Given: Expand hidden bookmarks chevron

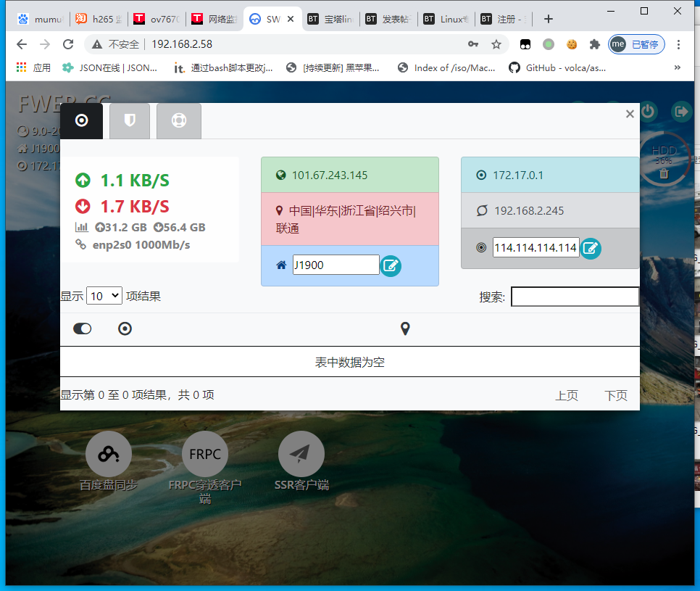Looking at the screenshot, I should tap(678, 67).
